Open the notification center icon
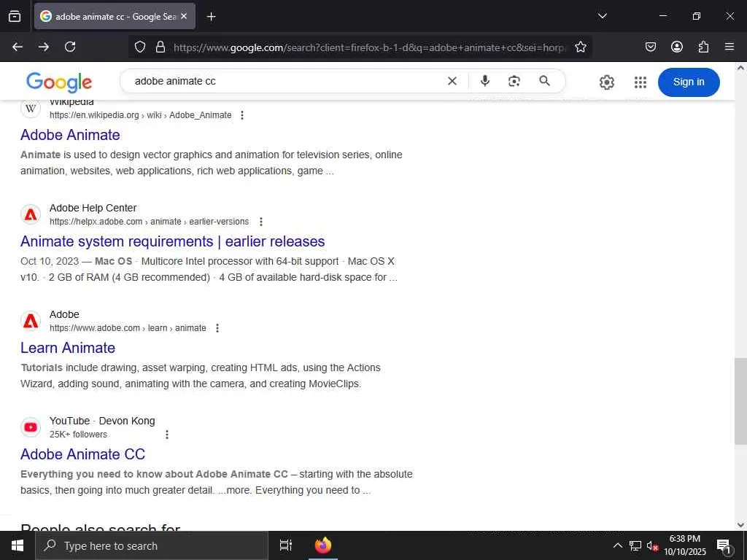 point(724,545)
